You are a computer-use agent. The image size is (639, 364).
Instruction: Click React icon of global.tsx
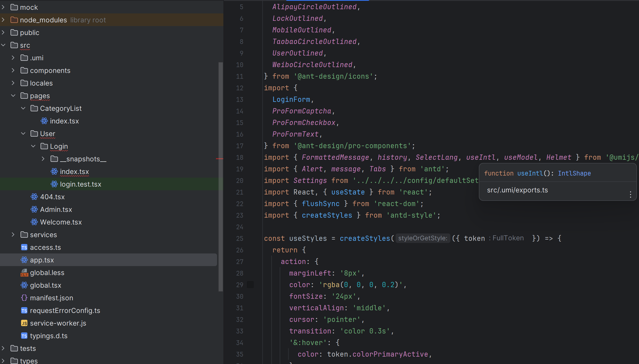tap(24, 285)
